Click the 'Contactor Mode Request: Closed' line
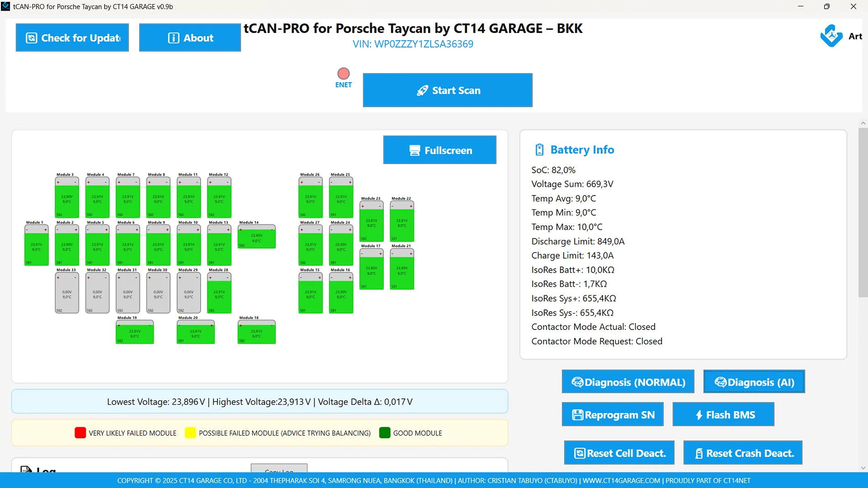868x488 pixels. (597, 341)
